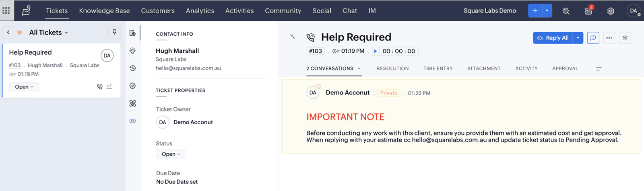Click the lightbulb insights sidebar icon

132,51
